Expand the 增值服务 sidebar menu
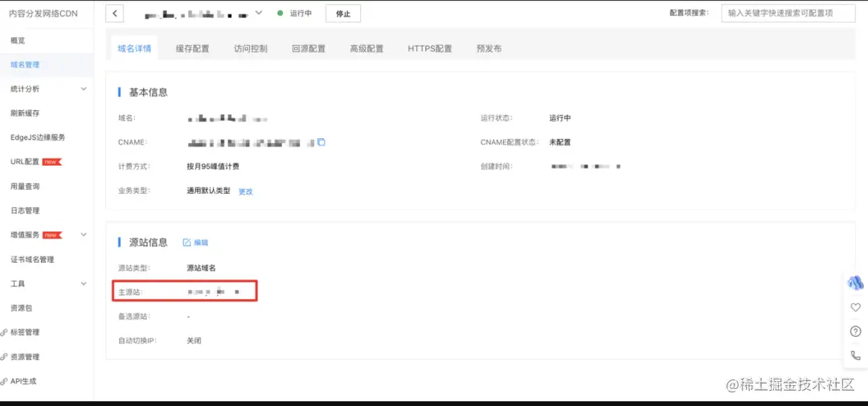The height and width of the screenshot is (406, 868). tap(84, 235)
